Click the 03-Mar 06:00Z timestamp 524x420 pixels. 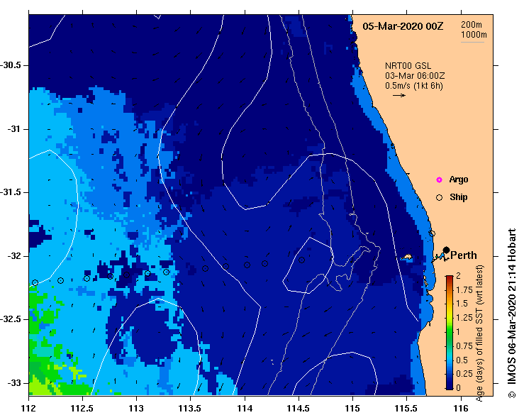click(x=414, y=76)
